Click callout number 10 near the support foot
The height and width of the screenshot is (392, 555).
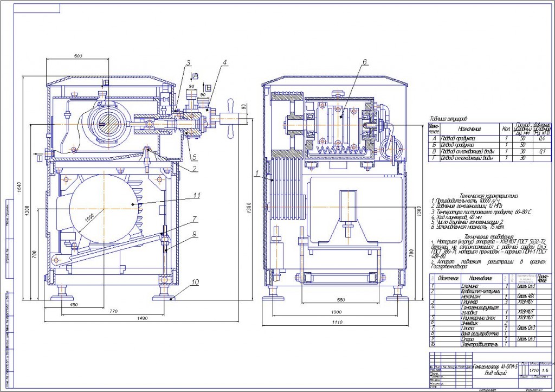tap(195, 282)
